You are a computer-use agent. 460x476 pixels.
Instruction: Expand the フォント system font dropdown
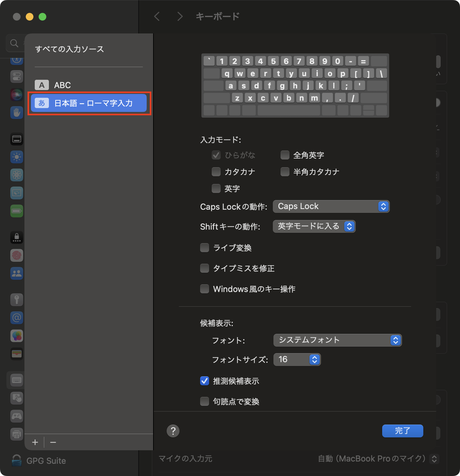coord(337,340)
